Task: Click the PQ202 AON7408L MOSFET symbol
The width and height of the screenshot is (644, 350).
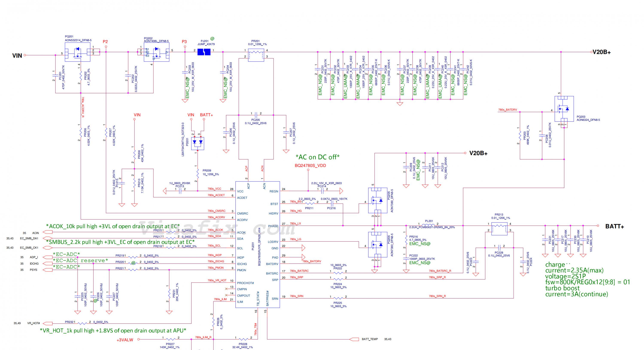Action: [x=157, y=52]
